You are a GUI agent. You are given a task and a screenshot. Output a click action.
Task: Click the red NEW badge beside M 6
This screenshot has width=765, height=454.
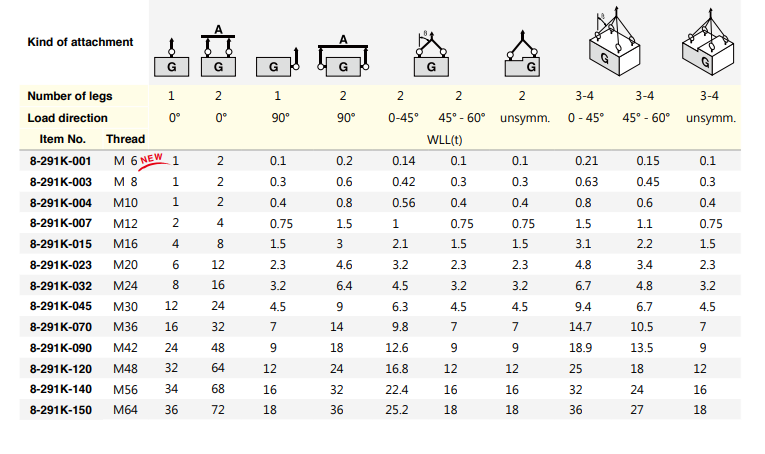click(x=153, y=161)
